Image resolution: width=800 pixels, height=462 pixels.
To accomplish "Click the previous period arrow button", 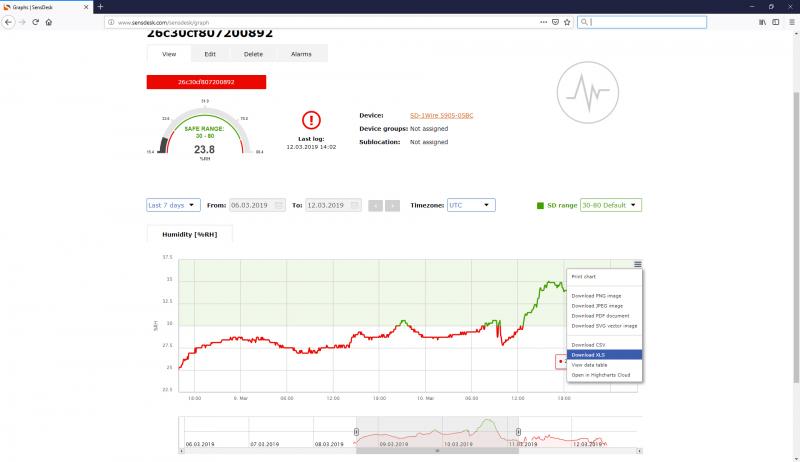I will (x=375, y=205).
